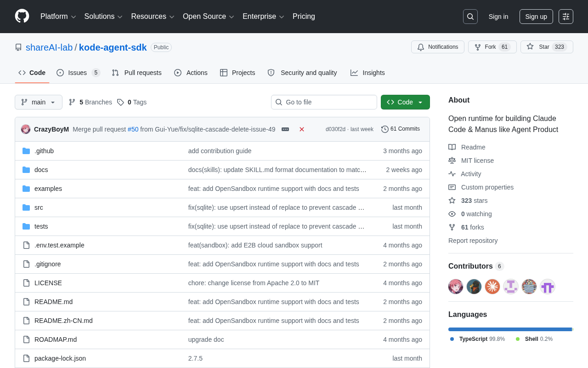Switch to the Actions tab
Image resolution: width=588 pixels, height=368 pixels.
191,73
